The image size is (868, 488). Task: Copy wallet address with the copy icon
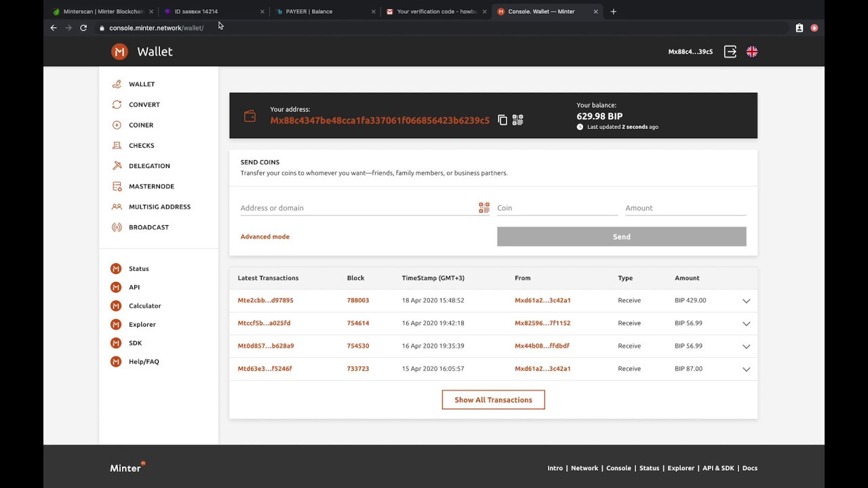[x=502, y=120]
